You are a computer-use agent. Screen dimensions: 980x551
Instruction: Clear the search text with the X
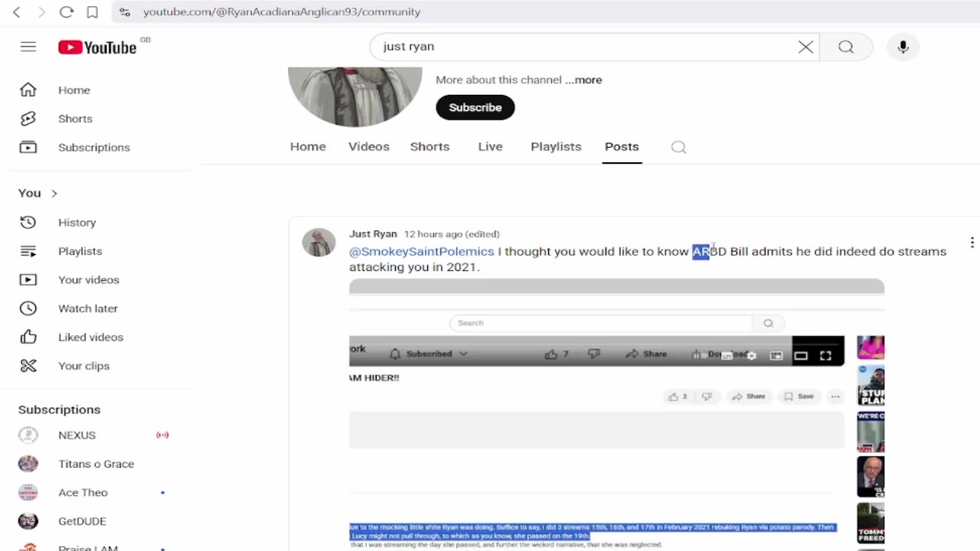coord(805,47)
